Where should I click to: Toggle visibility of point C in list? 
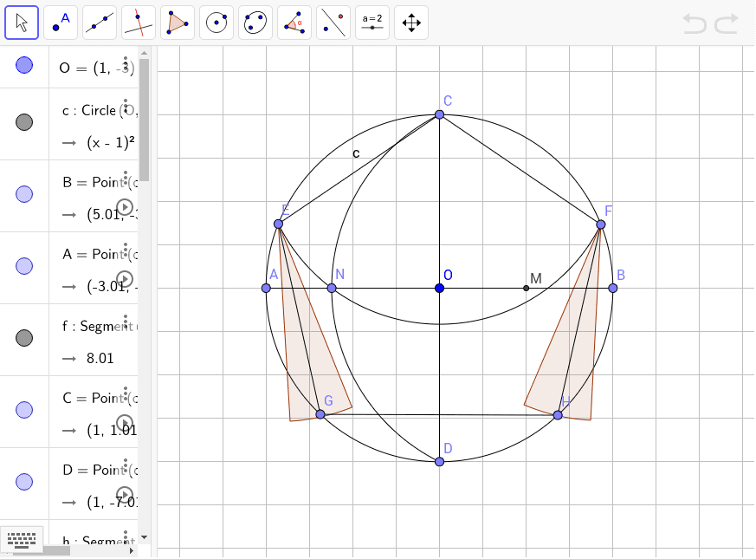pos(24,410)
